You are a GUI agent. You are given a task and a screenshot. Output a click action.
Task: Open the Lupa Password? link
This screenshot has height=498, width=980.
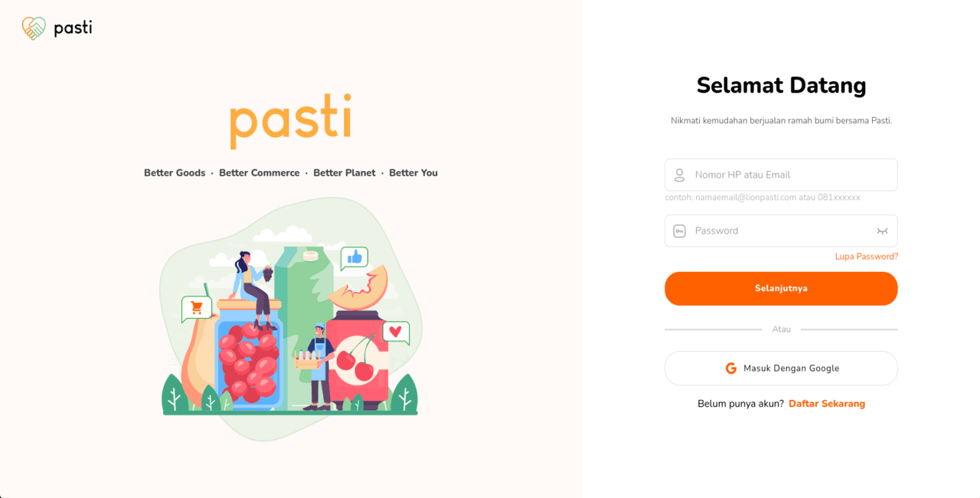click(867, 256)
